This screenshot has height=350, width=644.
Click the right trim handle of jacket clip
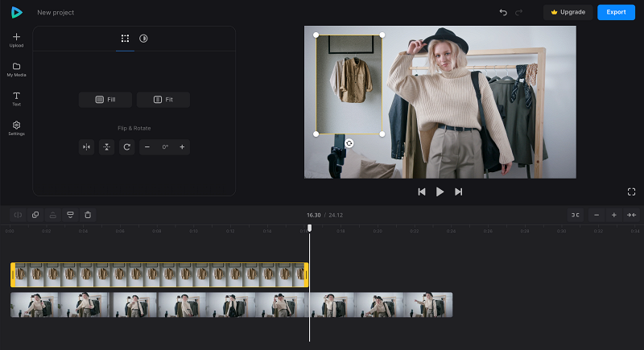(x=306, y=275)
